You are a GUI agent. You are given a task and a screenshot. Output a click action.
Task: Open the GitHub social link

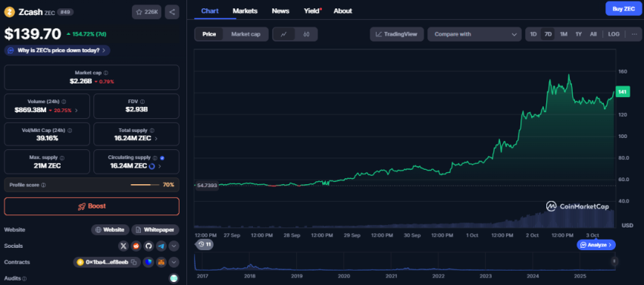148,246
